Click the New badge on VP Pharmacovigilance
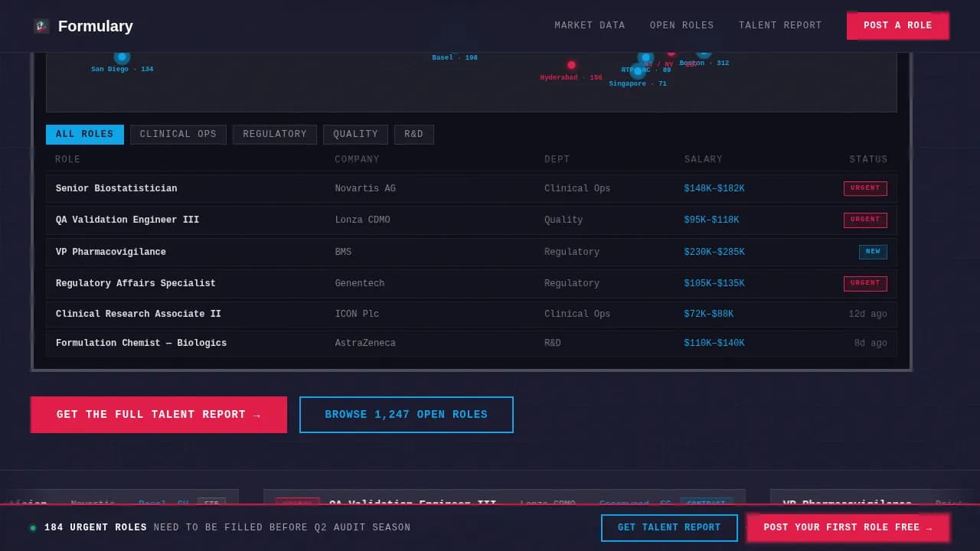The image size is (980, 551). pos(873,252)
